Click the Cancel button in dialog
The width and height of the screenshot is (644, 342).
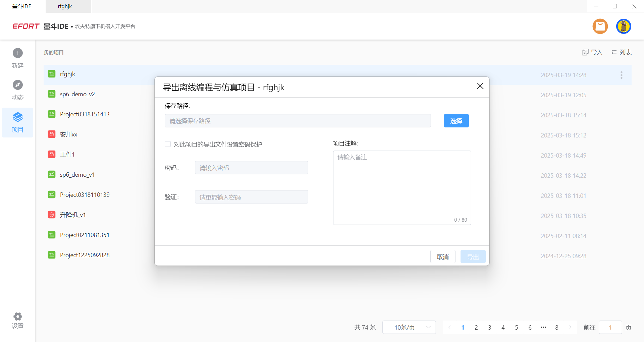pyautogui.click(x=442, y=257)
